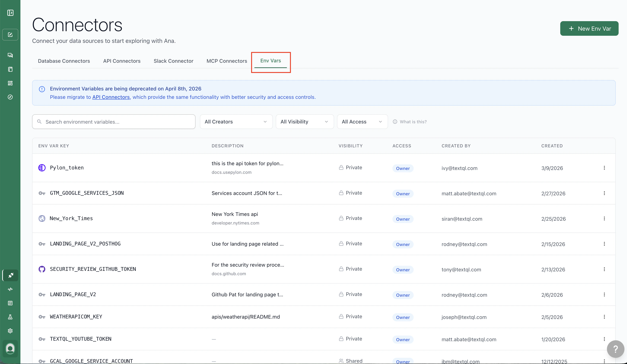Click the info icon in deprecation banner
The image size is (627, 364).
(42, 89)
